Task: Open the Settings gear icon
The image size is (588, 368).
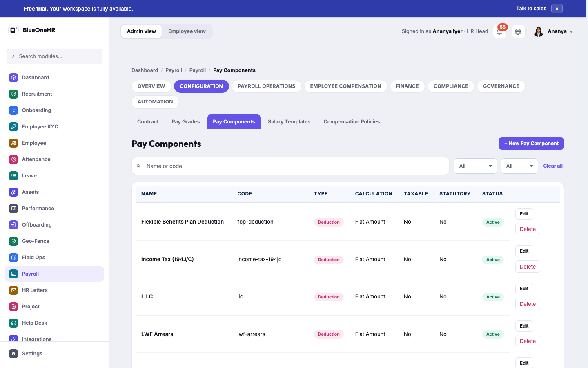Action: coord(13,353)
